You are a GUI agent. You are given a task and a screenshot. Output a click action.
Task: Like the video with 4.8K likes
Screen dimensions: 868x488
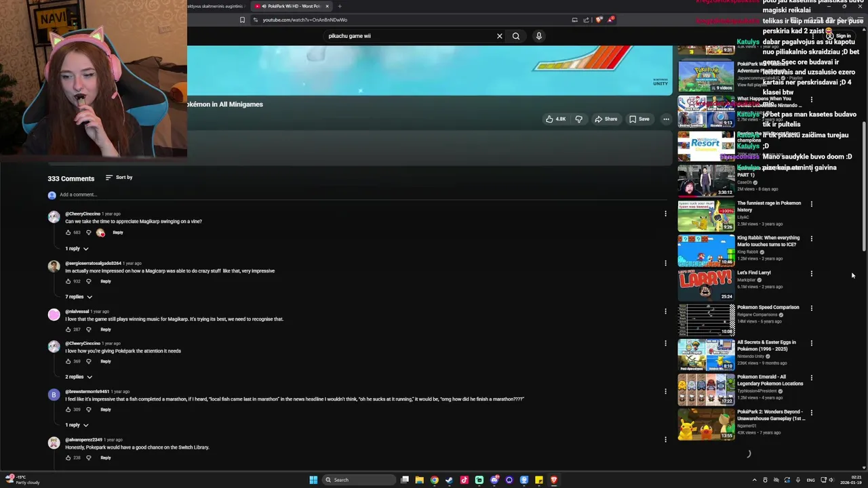[555, 119]
